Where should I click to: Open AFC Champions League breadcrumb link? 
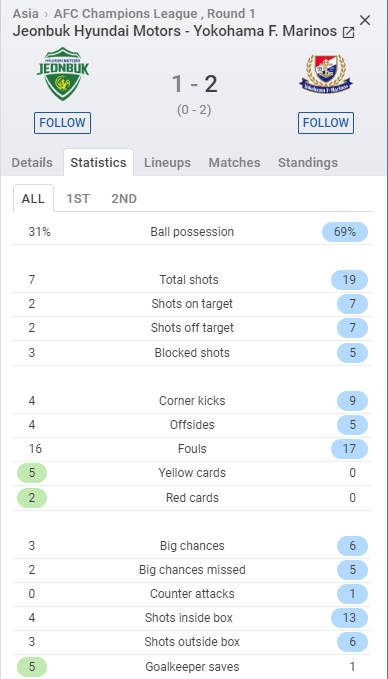tap(126, 14)
